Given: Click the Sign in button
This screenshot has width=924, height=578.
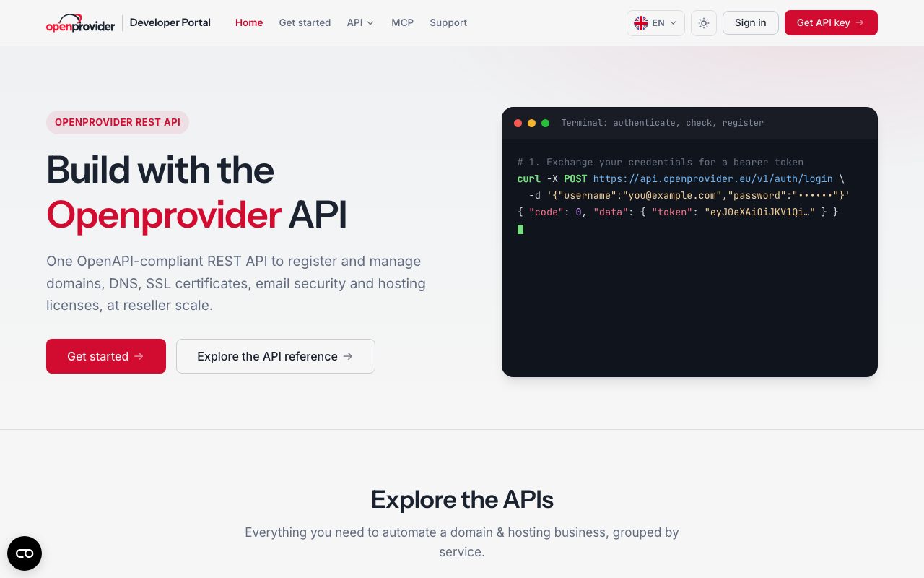Looking at the screenshot, I should pyautogui.click(x=751, y=23).
